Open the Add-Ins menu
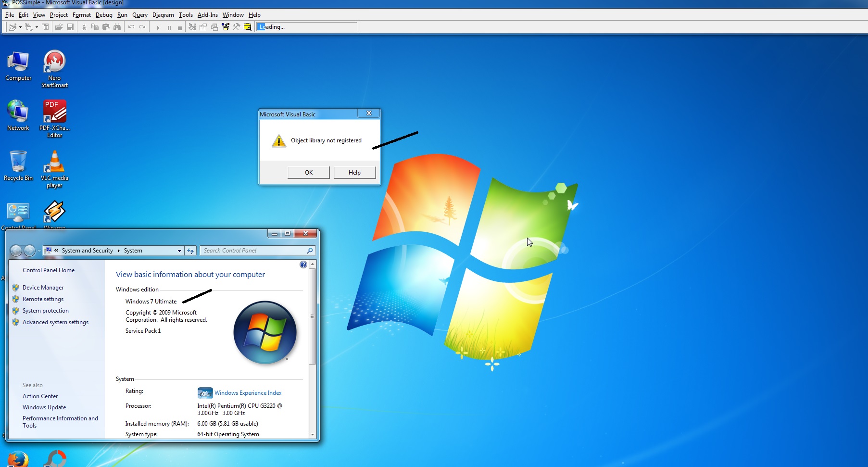This screenshot has width=868, height=467. click(208, 15)
